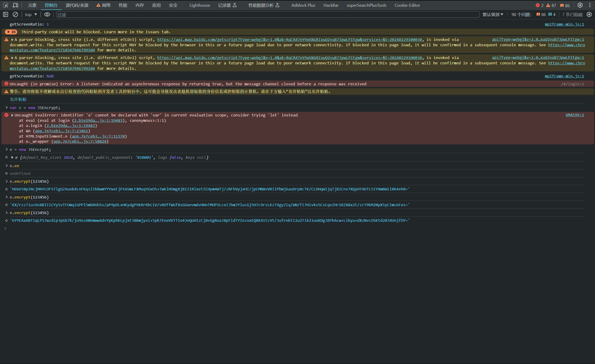The height and width of the screenshot is (364, 595).
Task: Open mpIframe-min.js:1 link beside getScreenRatio NaN
Action: [x=564, y=76]
